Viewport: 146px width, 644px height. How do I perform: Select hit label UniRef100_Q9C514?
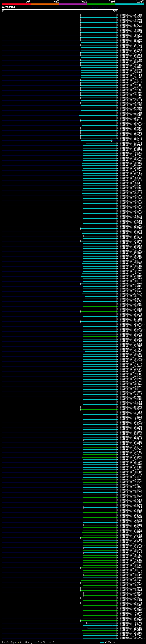(x=131, y=55)
